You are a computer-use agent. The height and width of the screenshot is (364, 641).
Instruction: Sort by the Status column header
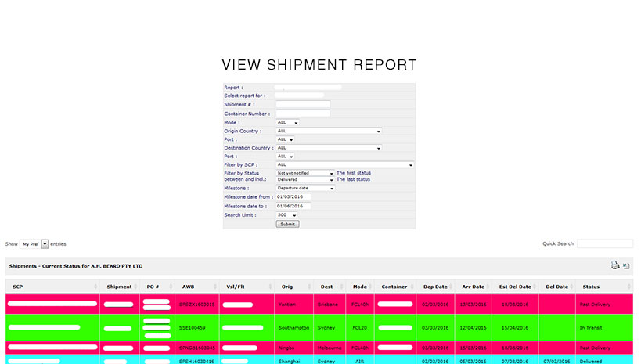(x=591, y=287)
